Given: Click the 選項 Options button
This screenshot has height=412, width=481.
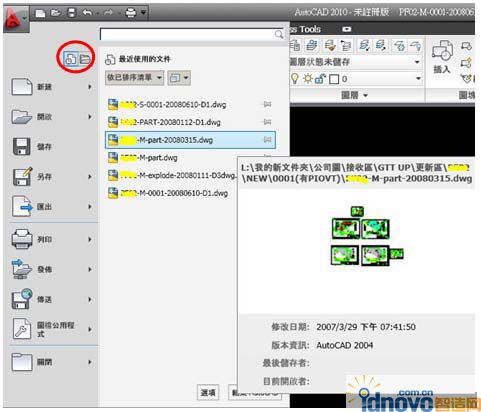Looking at the screenshot, I should (209, 393).
